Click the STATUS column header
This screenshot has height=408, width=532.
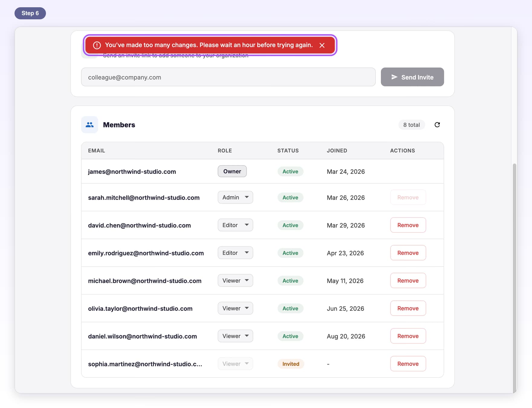(288, 150)
